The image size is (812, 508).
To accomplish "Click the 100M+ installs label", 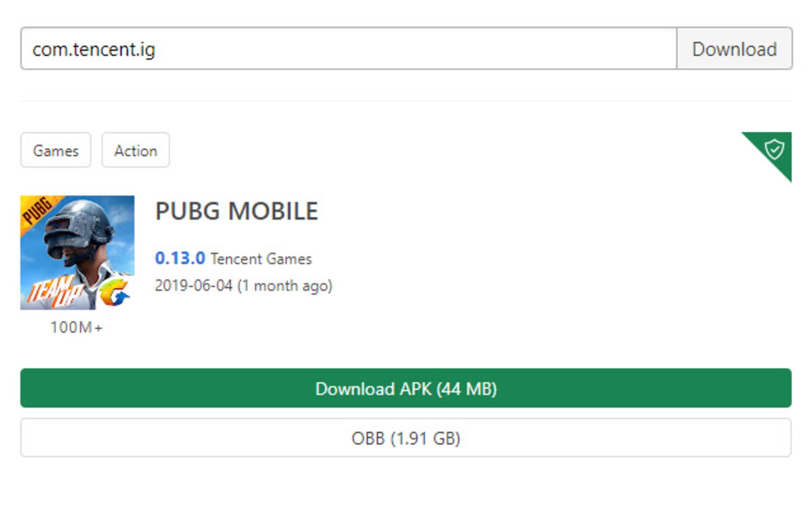I will coord(77,327).
